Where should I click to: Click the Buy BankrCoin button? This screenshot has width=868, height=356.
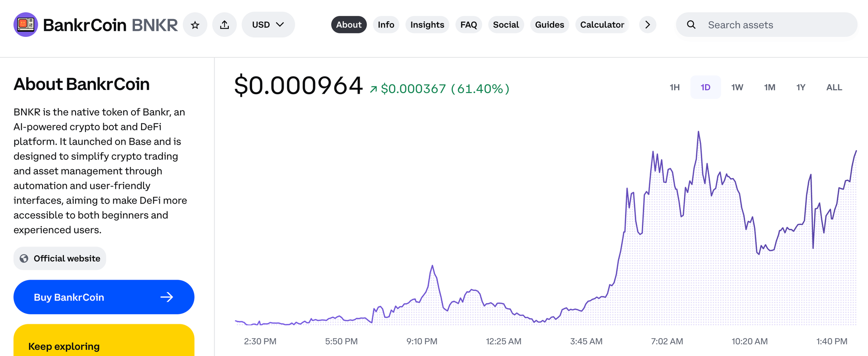[104, 297]
